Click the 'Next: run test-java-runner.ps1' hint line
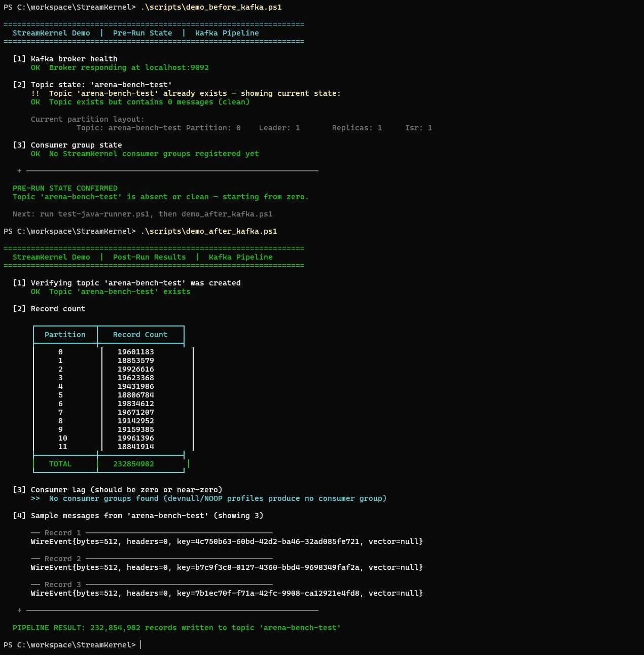Viewport: 644px width, 655px height. (142, 214)
